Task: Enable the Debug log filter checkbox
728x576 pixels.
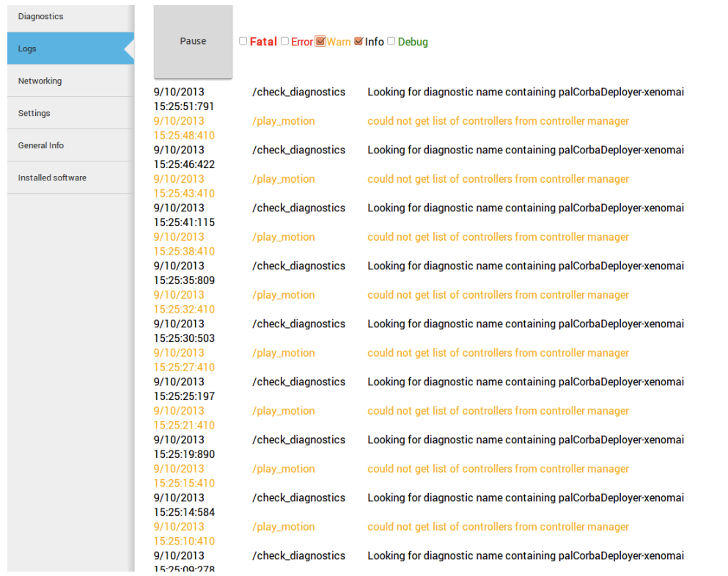Action: 391,41
